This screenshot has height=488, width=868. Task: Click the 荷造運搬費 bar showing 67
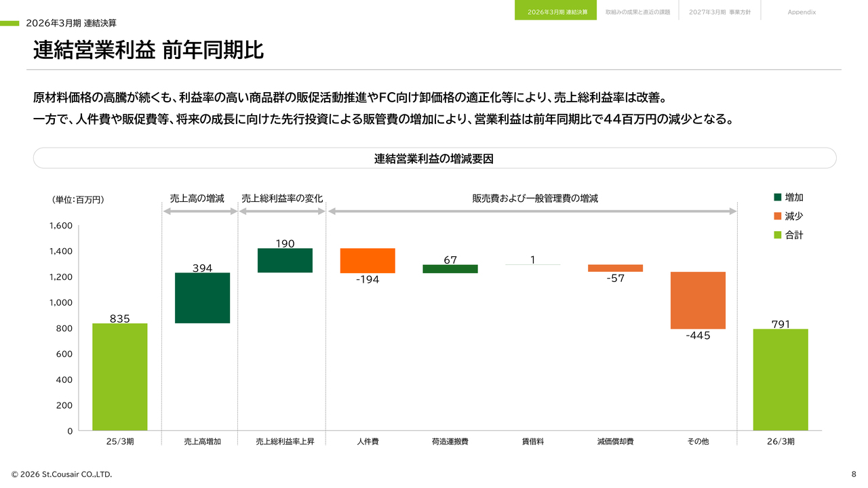450,269
